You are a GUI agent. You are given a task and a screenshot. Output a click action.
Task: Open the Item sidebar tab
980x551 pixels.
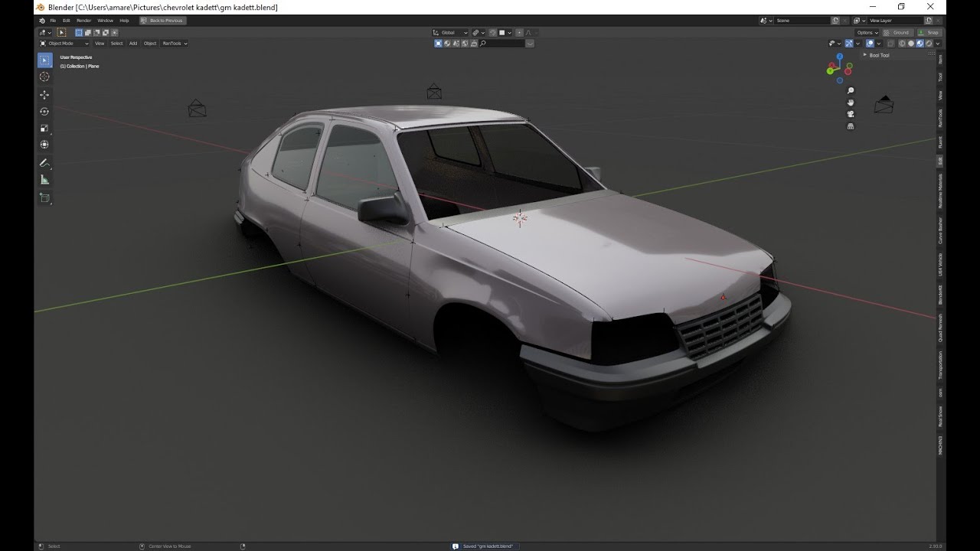pyautogui.click(x=940, y=59)
